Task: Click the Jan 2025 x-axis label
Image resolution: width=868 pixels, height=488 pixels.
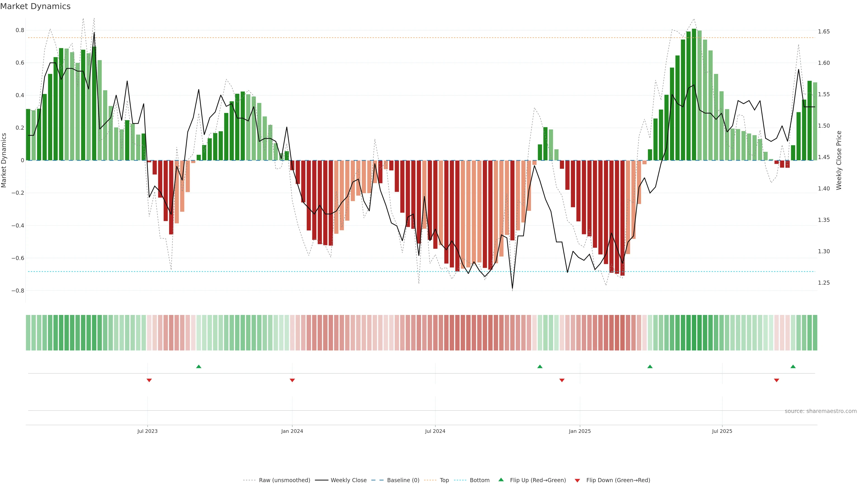Action: [580, 431]
